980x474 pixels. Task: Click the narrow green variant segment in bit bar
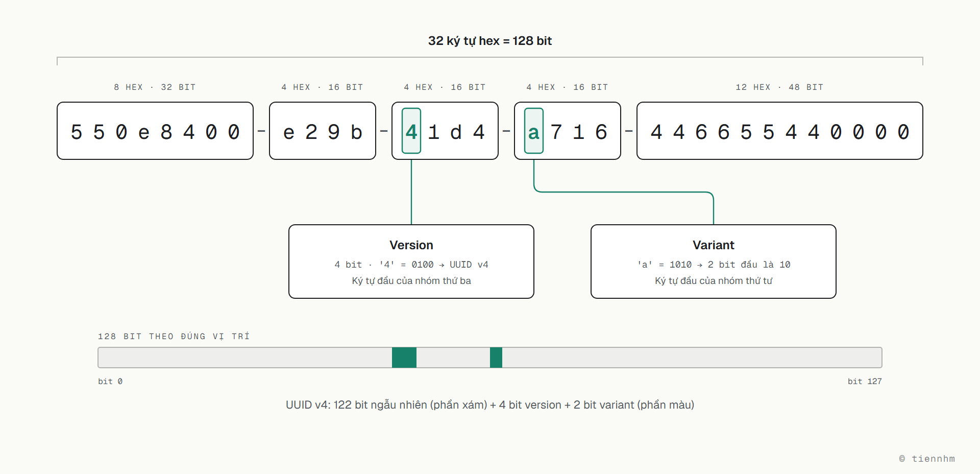[496, 358]
